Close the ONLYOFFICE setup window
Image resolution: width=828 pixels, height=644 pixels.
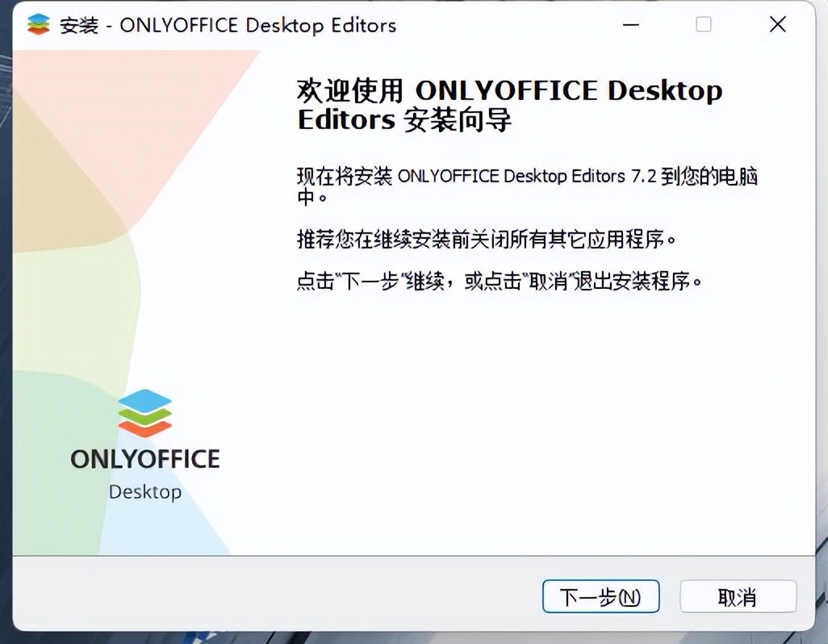[x=776, y=24]
